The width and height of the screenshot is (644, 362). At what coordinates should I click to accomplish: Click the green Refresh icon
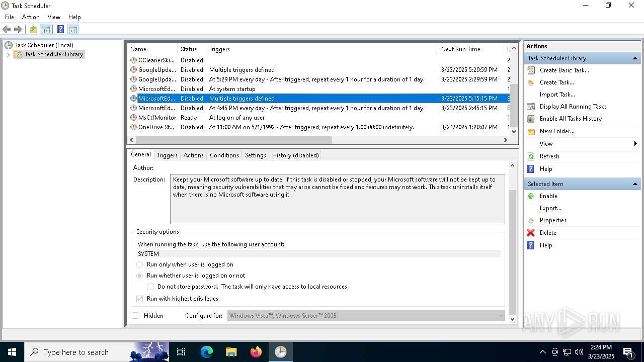pyautogui.click(x=531, y=156)
